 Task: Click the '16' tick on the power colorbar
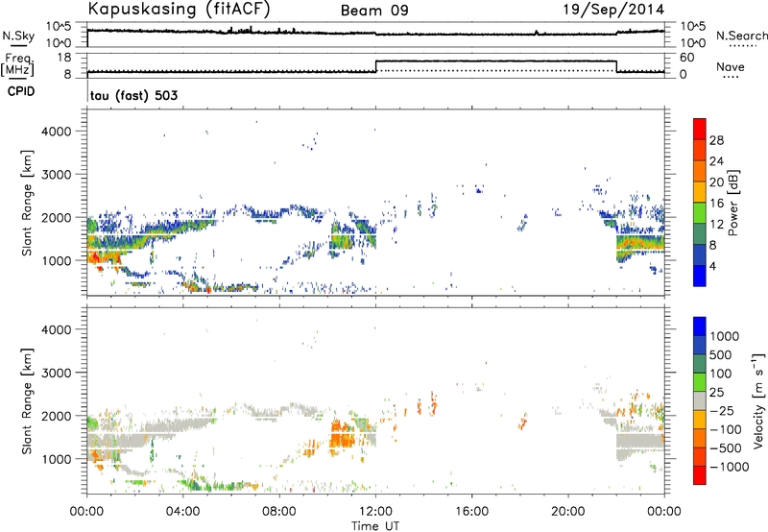716,204
